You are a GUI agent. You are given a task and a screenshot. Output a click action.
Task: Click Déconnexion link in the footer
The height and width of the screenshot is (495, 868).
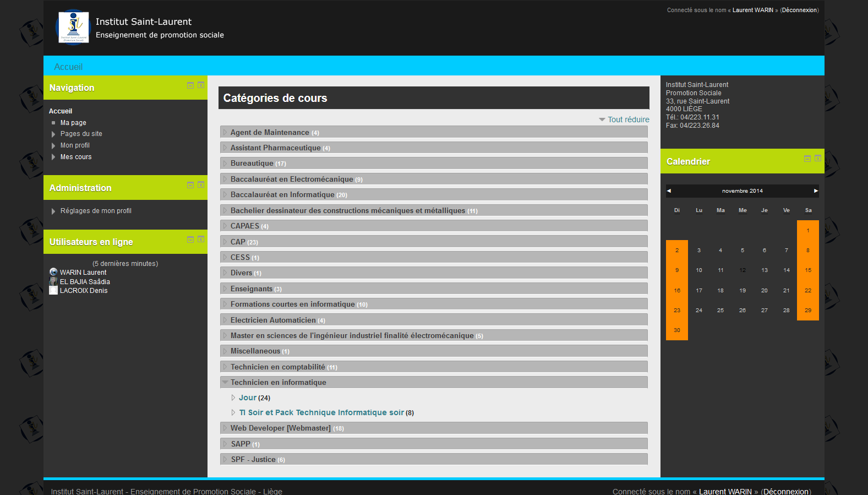tap(786, 492)
